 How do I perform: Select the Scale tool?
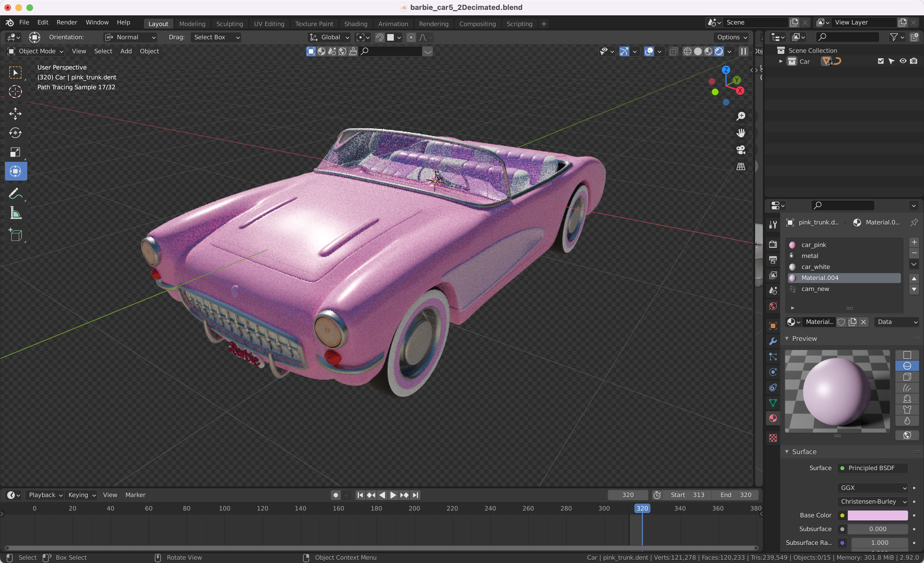pyautogui.click(x=15, y=152)
